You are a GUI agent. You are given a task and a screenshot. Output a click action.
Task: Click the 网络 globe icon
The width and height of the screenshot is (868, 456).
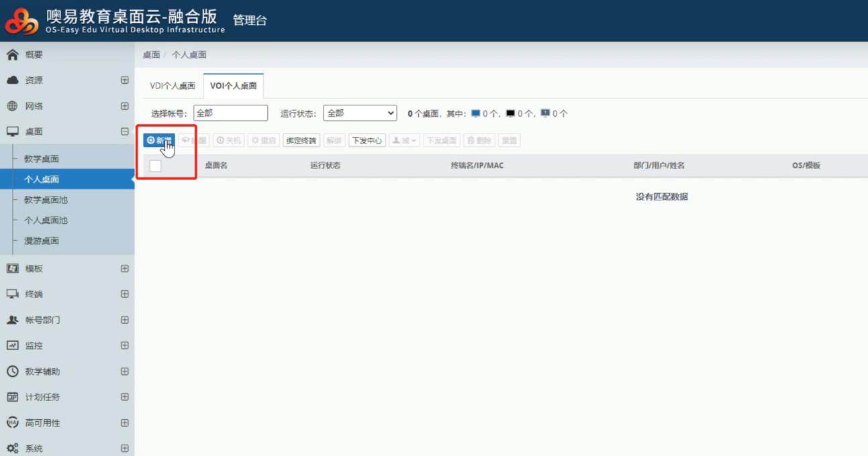click(12, 106)
